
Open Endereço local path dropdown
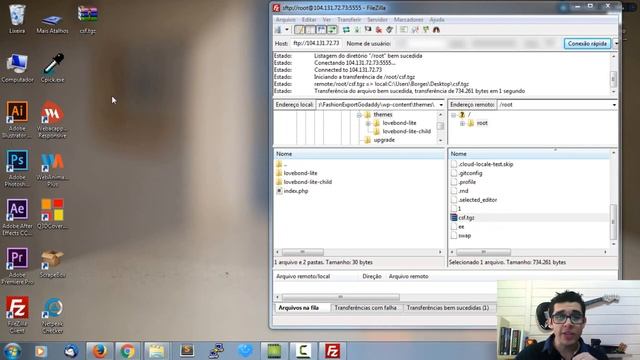[x=441, y=105]
